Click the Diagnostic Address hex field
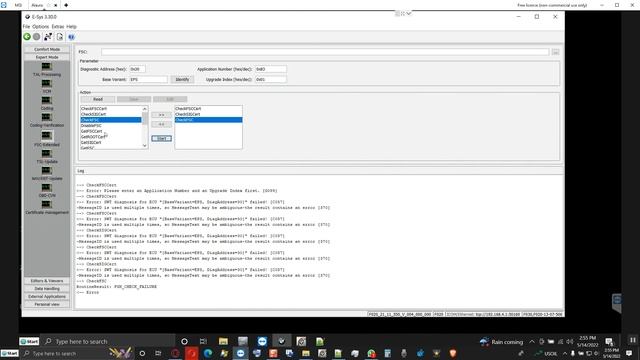 pyautogui.click(x=137, y=69)
